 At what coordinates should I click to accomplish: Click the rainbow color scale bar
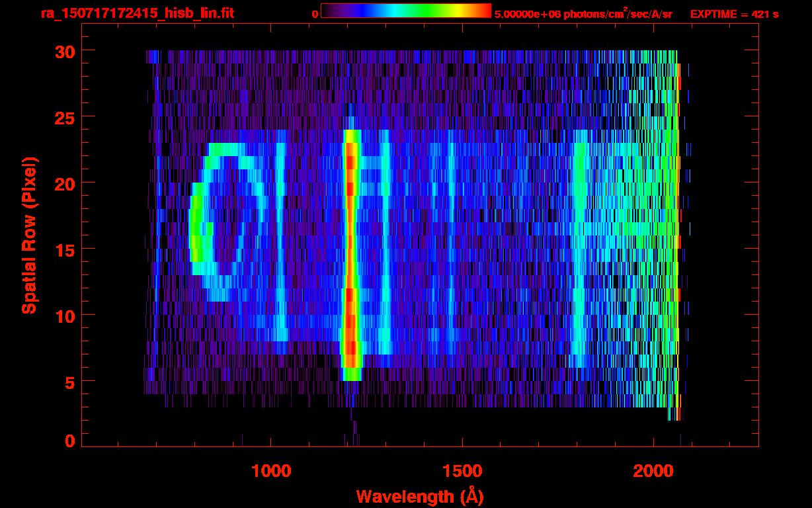pyautogui.click(x=406, y=11)
